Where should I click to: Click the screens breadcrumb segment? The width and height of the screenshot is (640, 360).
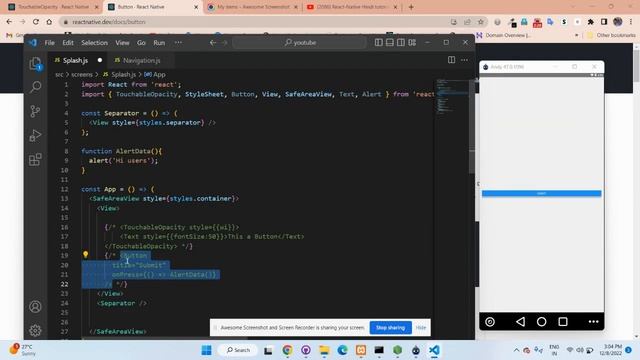[82, 74]
